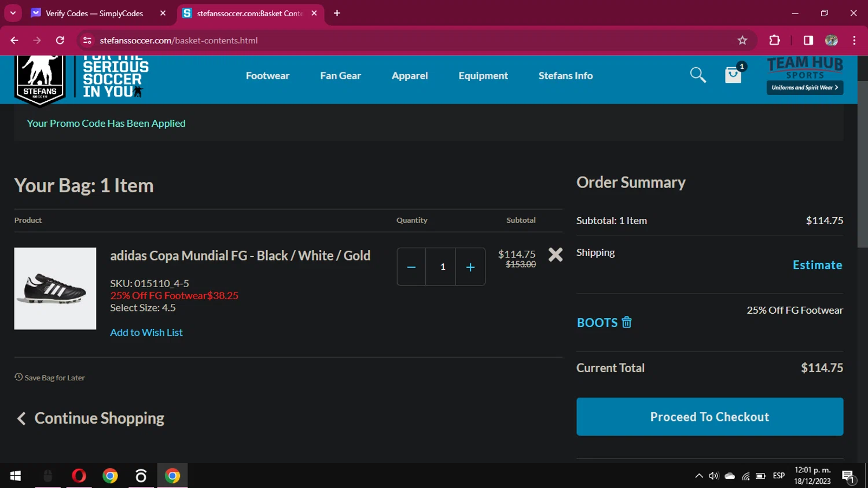Viewport: 868px width, 488px height.
Task: Switch to Verify Codes — SimplyCodes tab
Action: click(x=94, y=13)
